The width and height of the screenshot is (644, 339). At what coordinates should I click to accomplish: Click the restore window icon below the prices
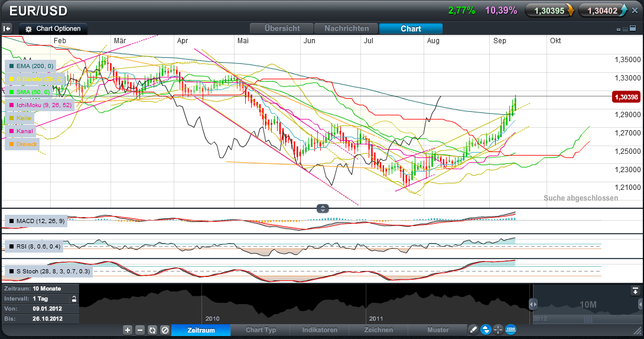pos(626,29)
